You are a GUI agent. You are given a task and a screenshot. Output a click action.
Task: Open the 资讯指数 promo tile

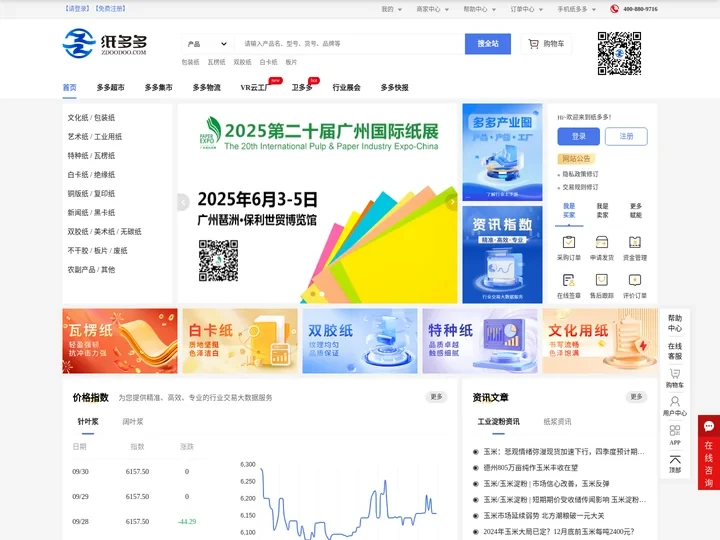point(502,254)
